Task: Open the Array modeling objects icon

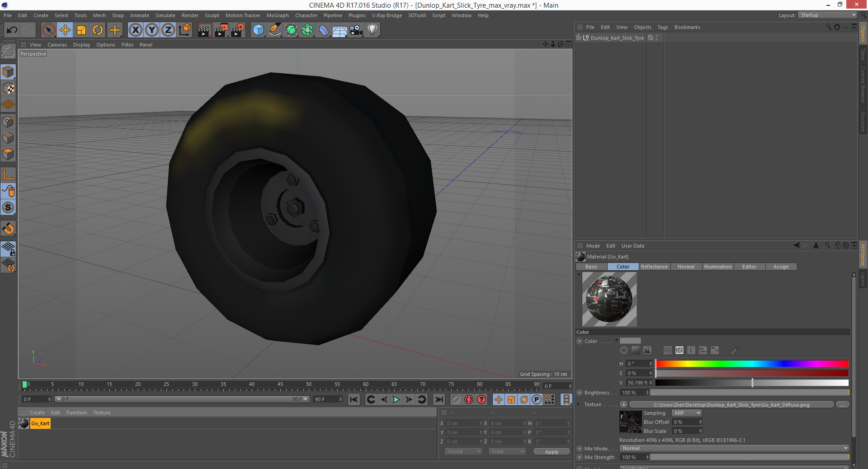Action: [x=307, y=30]
